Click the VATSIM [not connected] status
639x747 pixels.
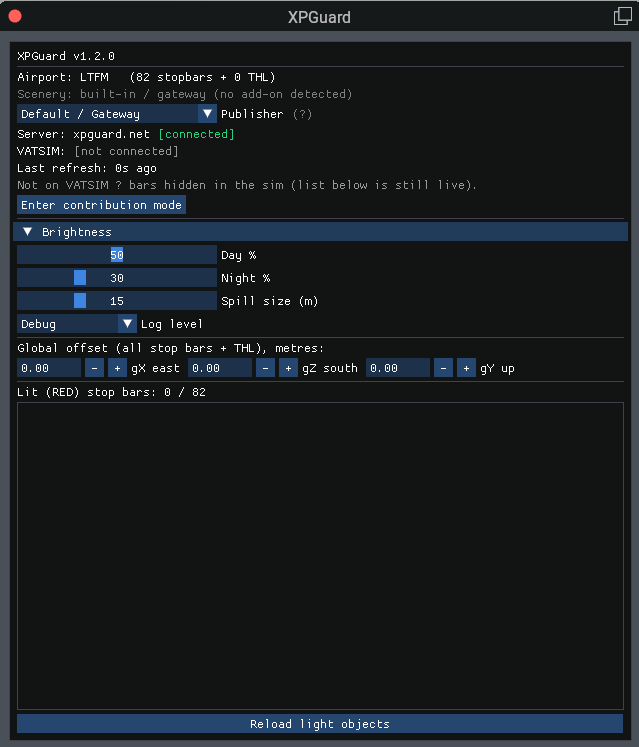pyautogui.click(x=126, y=151)
